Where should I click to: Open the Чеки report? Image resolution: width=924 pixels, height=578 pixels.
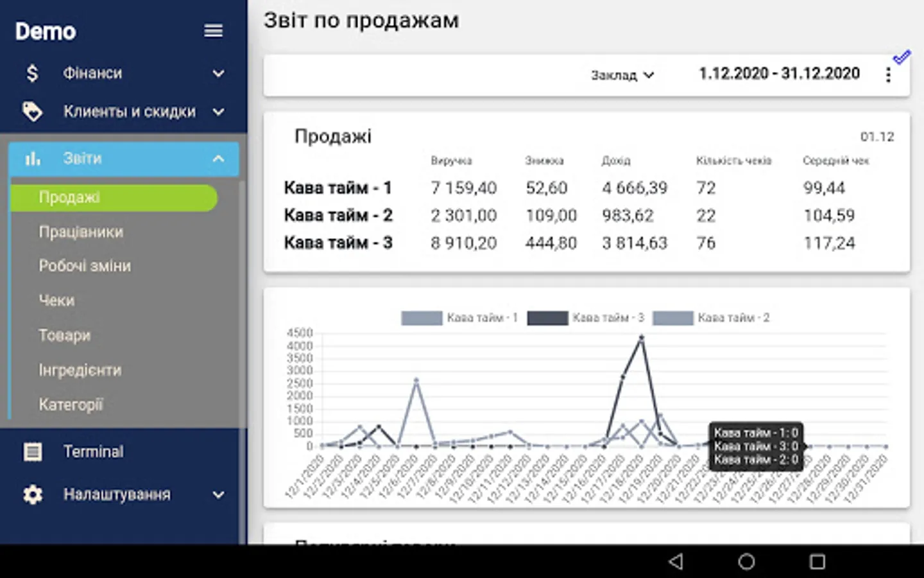click(x=56, y=301)
